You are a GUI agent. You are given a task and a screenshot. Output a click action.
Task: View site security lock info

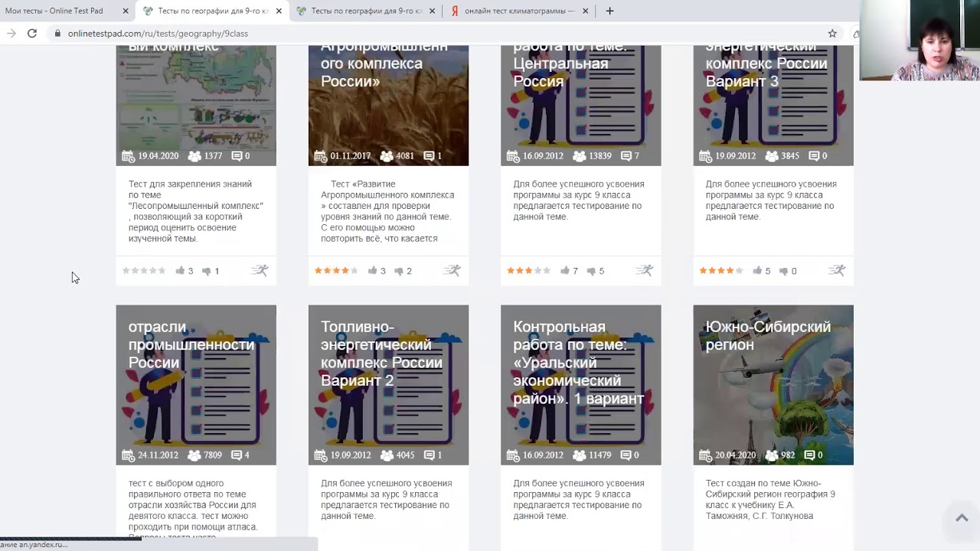tap(57, 34)
